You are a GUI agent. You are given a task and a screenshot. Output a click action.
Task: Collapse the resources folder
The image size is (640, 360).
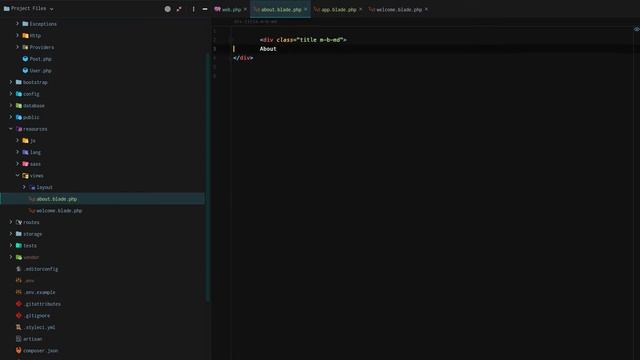(11, 129)
